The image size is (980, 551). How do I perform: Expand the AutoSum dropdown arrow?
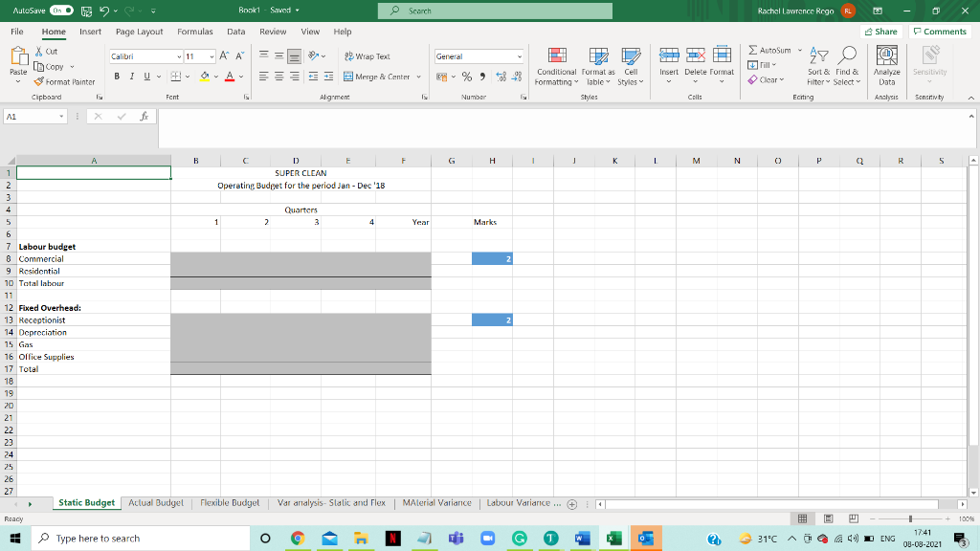point(799,50)
